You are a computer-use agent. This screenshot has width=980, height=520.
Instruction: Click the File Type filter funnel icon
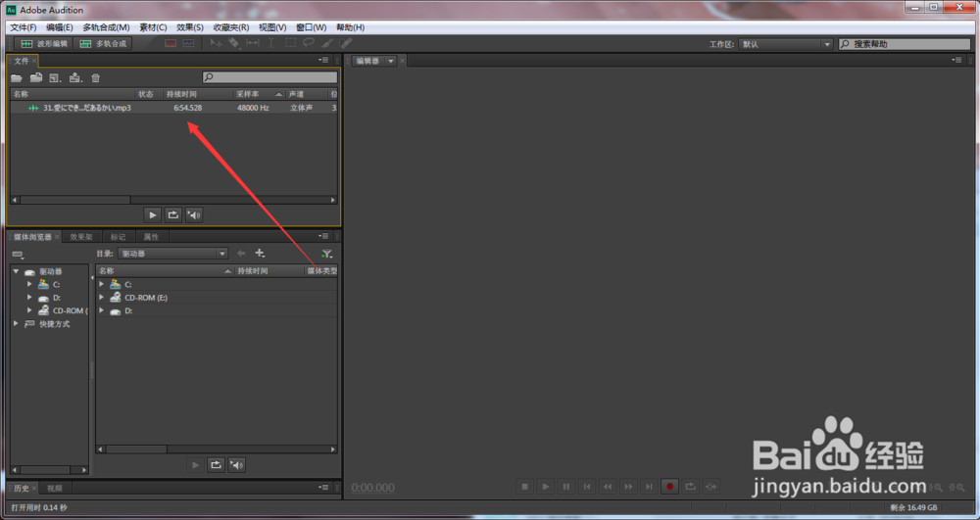point(327,254)
